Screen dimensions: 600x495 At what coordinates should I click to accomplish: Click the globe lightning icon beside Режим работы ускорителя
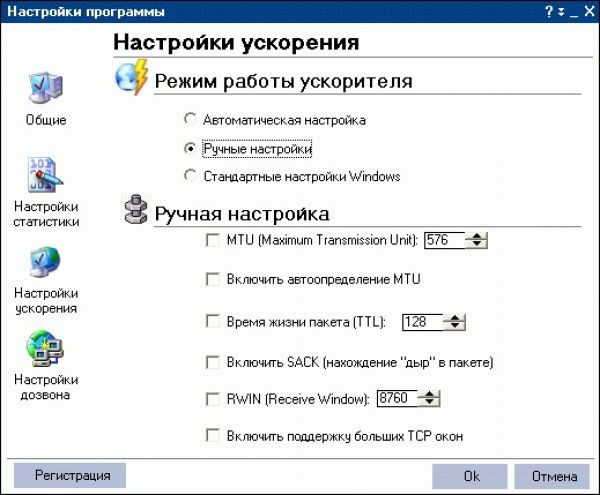pos(132,77)
